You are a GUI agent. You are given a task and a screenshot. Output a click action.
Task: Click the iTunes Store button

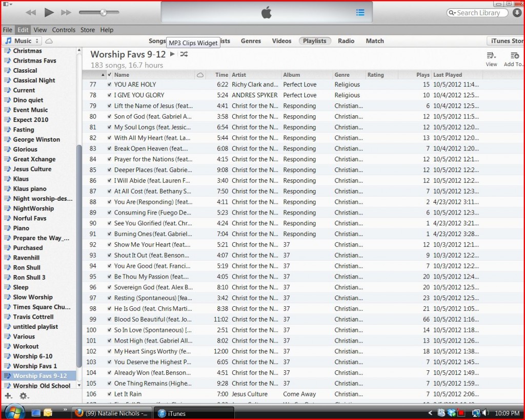pyautogui.click(x=507, y=41)
